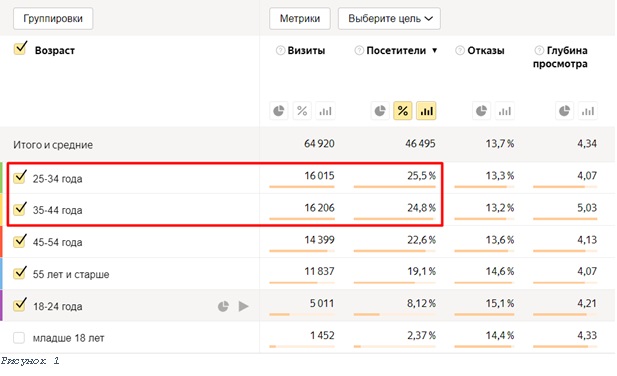Click visits value 16 015
Screen dimensions: 617x376
click(x=319, y=175)
